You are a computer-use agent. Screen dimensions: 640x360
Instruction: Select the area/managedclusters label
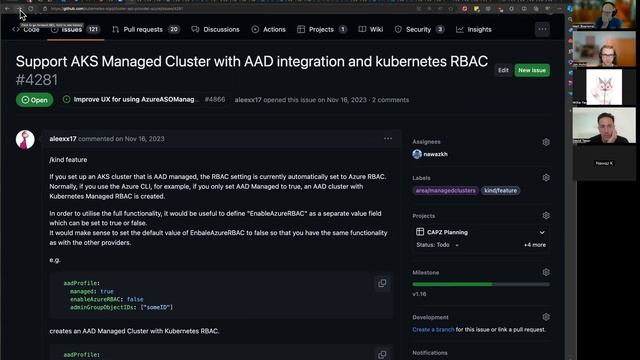point(445,191)
